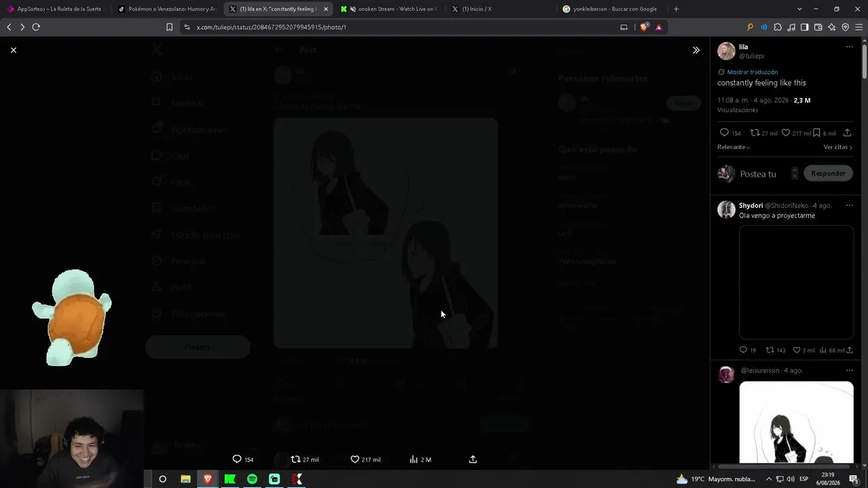Click the Postea tu reply field
868x488 pixels.
pos(764,174)
